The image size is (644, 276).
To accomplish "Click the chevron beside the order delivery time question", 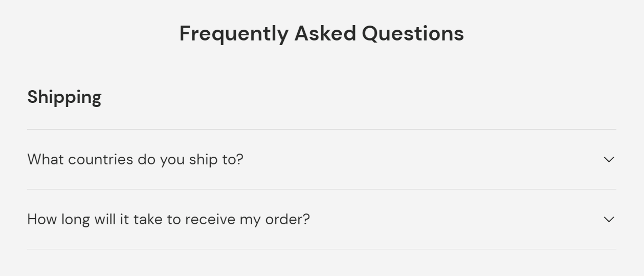I will 609,219.
